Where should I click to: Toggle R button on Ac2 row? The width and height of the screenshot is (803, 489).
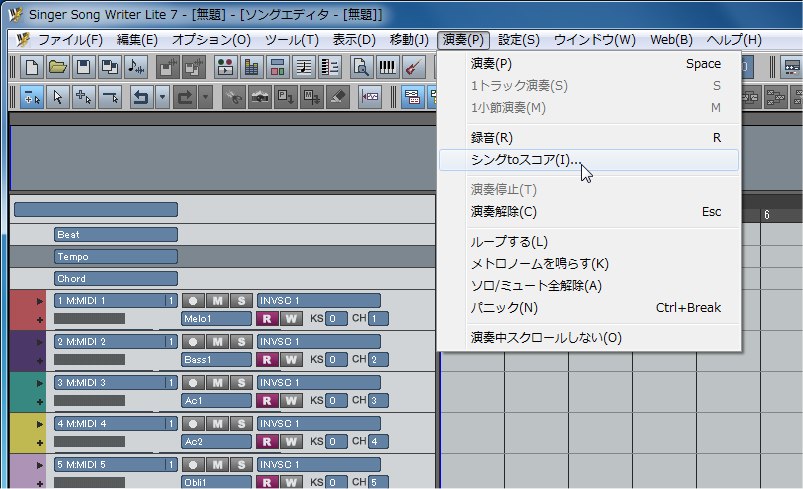click(267, 441)
